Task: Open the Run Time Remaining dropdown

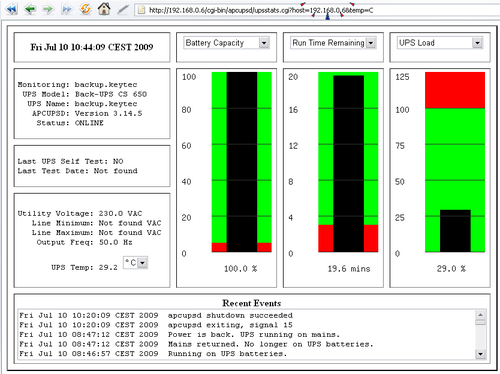Action: point(333,43)
